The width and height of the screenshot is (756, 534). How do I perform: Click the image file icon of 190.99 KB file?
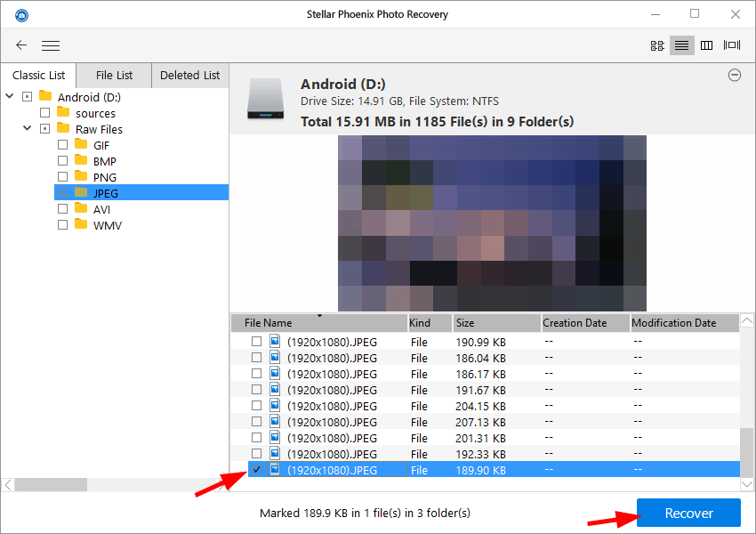pos(275,342)
